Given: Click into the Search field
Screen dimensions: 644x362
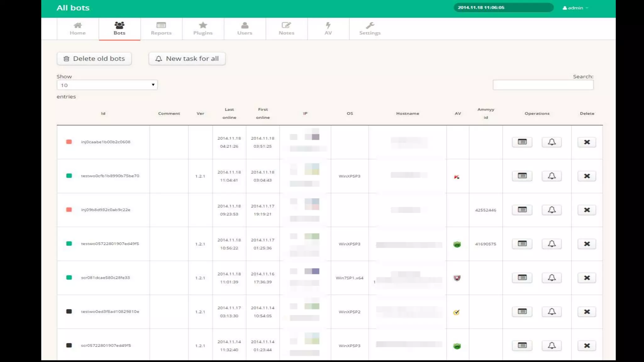Looking at the screenshot, I should (543, 85).
